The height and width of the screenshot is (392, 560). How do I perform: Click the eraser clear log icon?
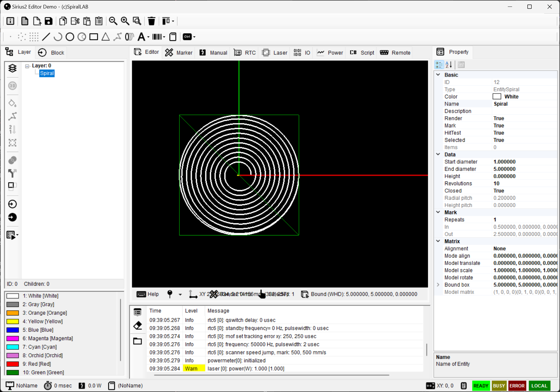[x=138, y=326]
